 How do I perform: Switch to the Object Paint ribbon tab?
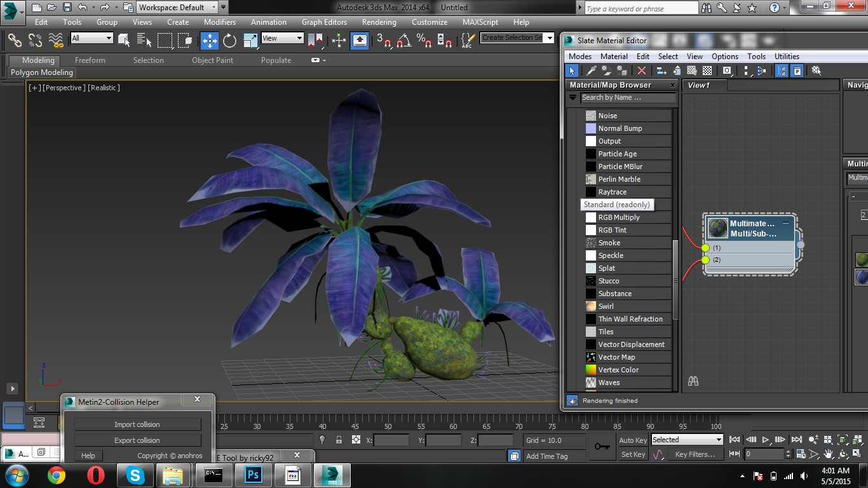pyautogui.click(x=213, y=60)
